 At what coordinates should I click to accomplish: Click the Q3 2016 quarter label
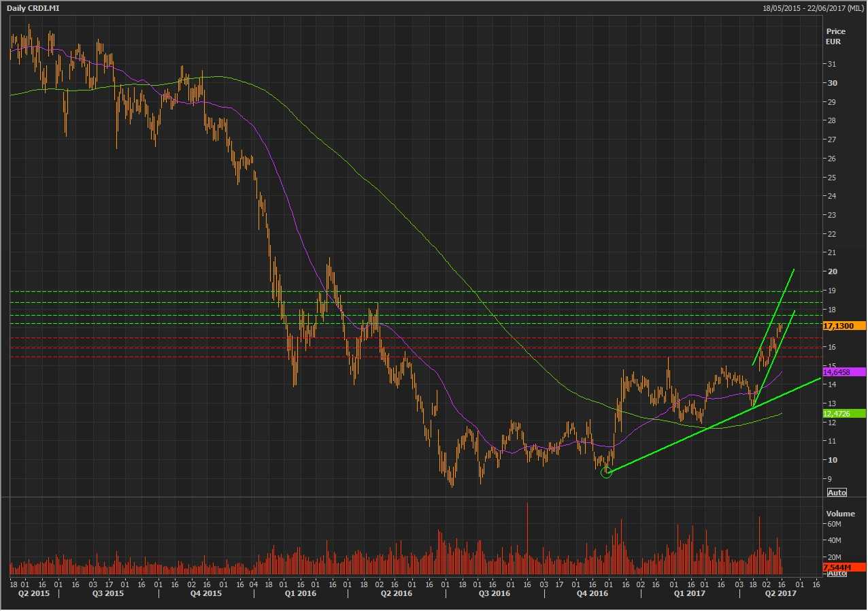click(494, 593)
